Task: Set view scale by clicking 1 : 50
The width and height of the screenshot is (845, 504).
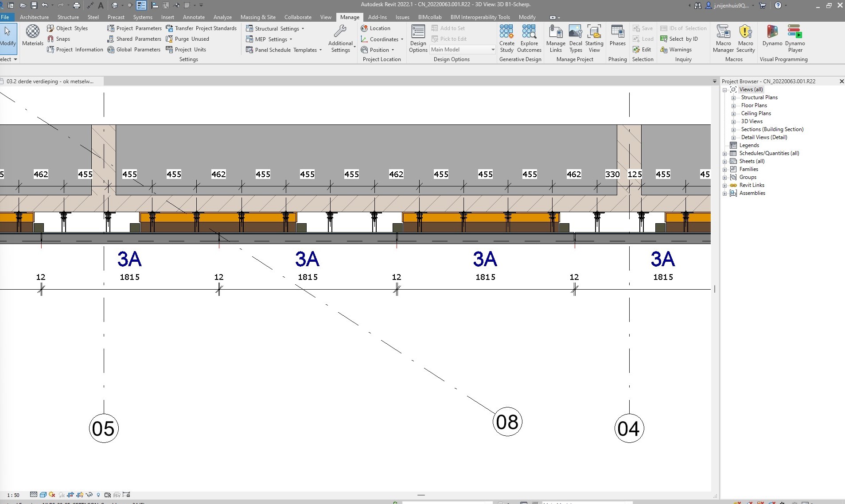Action: 13,495
